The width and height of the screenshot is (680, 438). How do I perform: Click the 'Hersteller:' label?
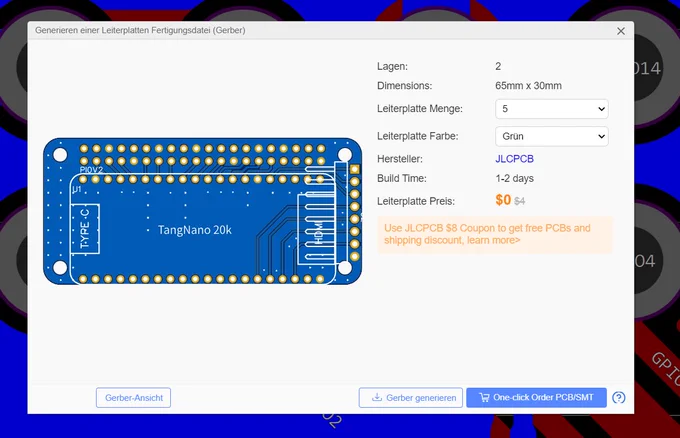point(399,159)
